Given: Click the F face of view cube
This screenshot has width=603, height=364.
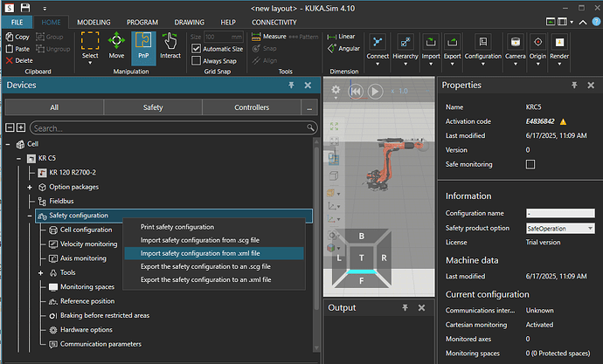Looking at the screenshot, I should click(361, 281).
